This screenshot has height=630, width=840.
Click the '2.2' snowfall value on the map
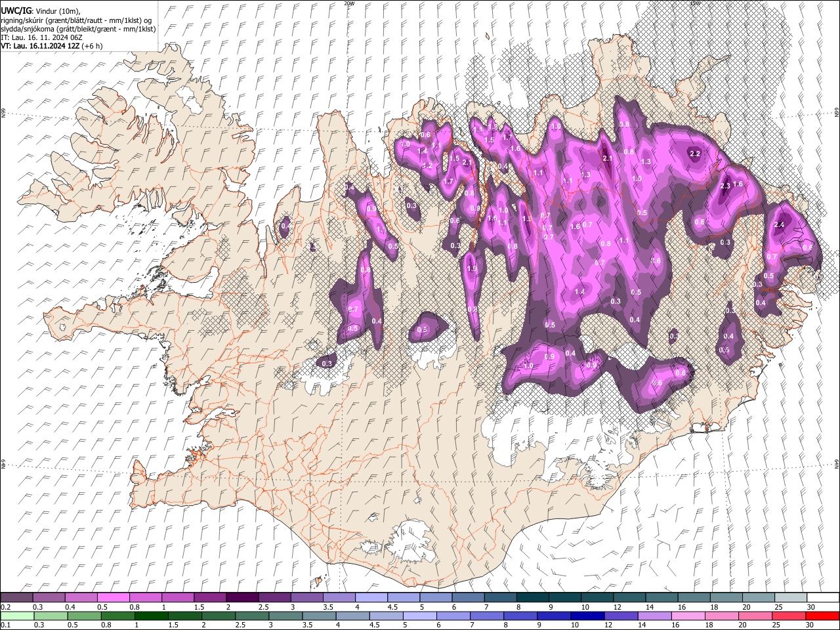click(696, 154)
